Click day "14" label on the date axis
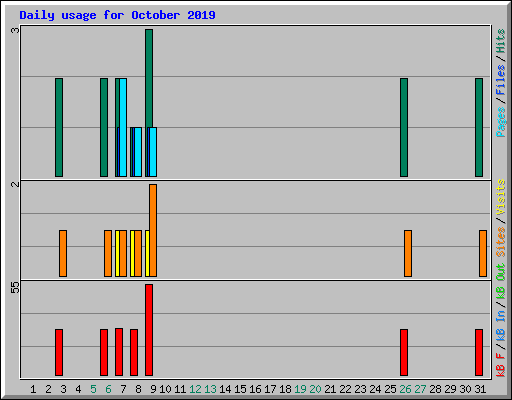 (225, 389)
